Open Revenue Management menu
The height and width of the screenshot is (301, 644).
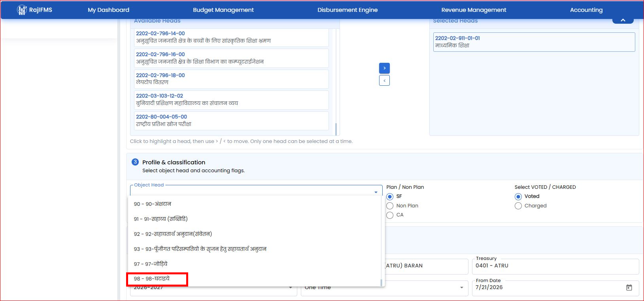pos(474,10)
